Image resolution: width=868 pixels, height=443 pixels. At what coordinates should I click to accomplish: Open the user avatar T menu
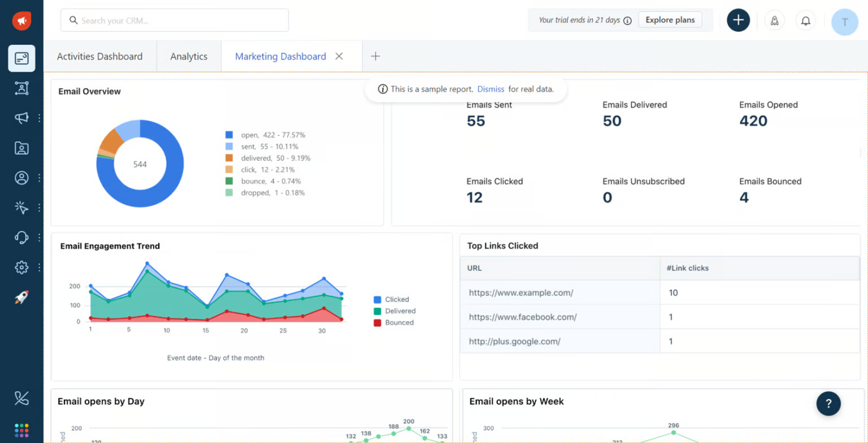click(844, 22)
